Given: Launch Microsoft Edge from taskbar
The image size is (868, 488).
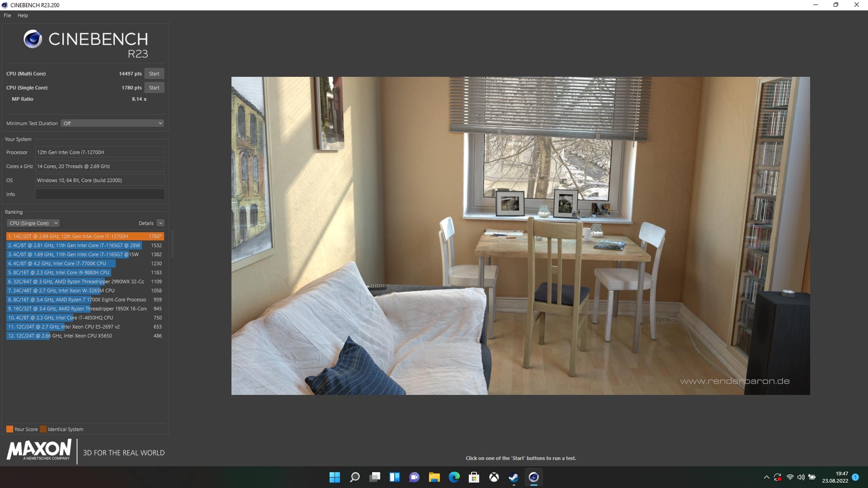Looking at the screenshot, I should tap(454, 477).
